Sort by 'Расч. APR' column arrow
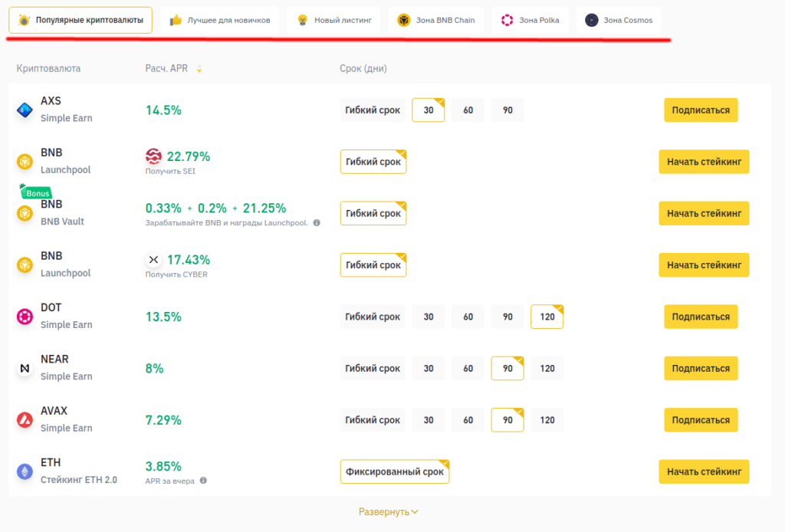 click(199, 69)
